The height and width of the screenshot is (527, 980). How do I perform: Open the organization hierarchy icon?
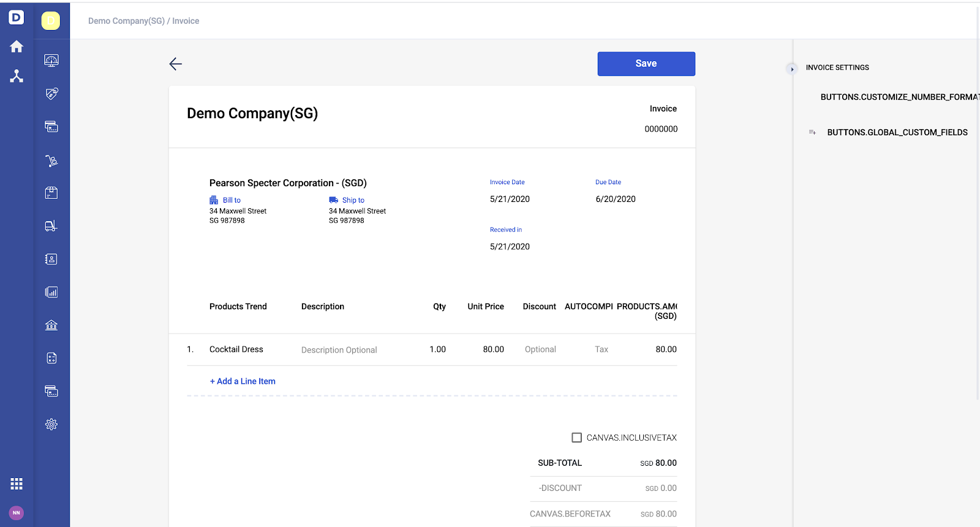click(x=17, y=76)
